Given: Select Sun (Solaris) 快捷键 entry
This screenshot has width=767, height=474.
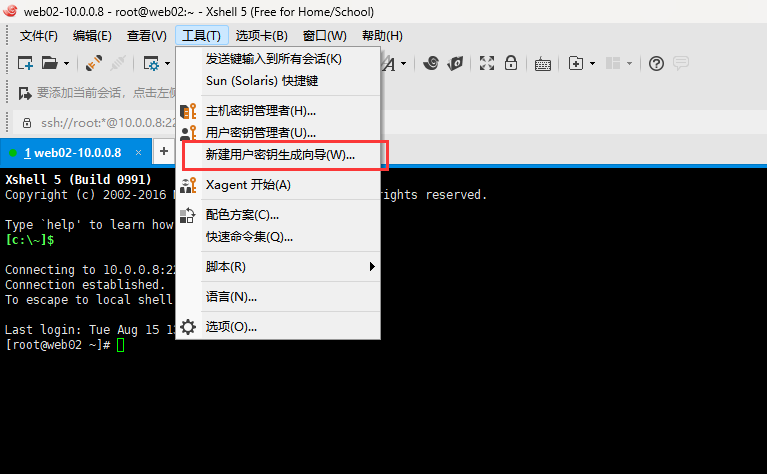Looking at the screenshot, I should point(278,81).
